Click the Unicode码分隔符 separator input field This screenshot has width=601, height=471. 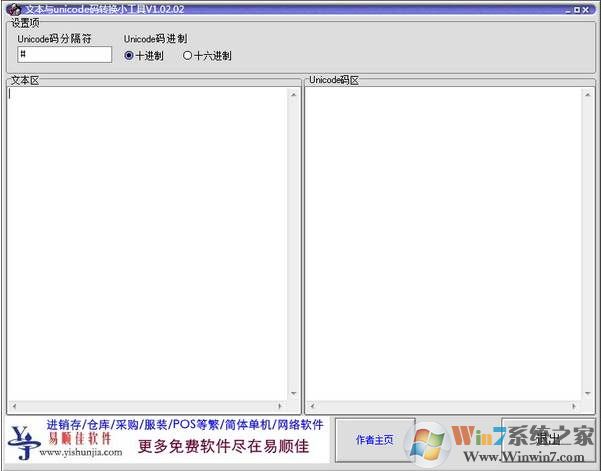[64, 54]
